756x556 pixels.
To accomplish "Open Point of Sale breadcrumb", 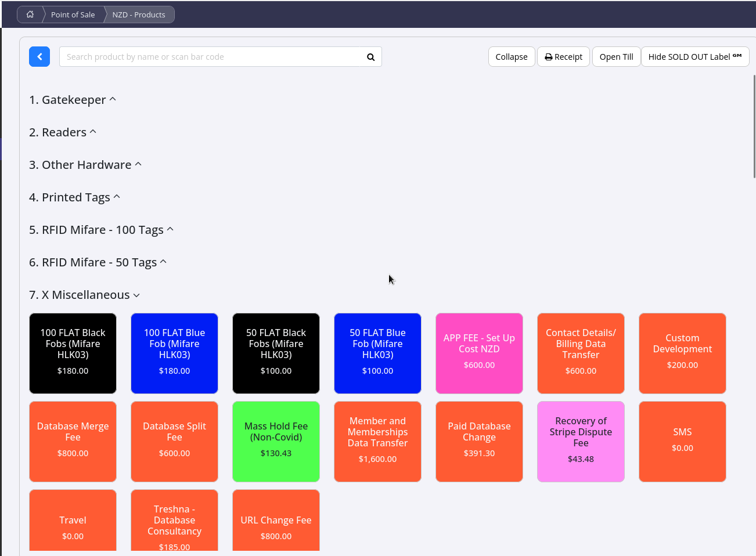I will click(73, 15).
